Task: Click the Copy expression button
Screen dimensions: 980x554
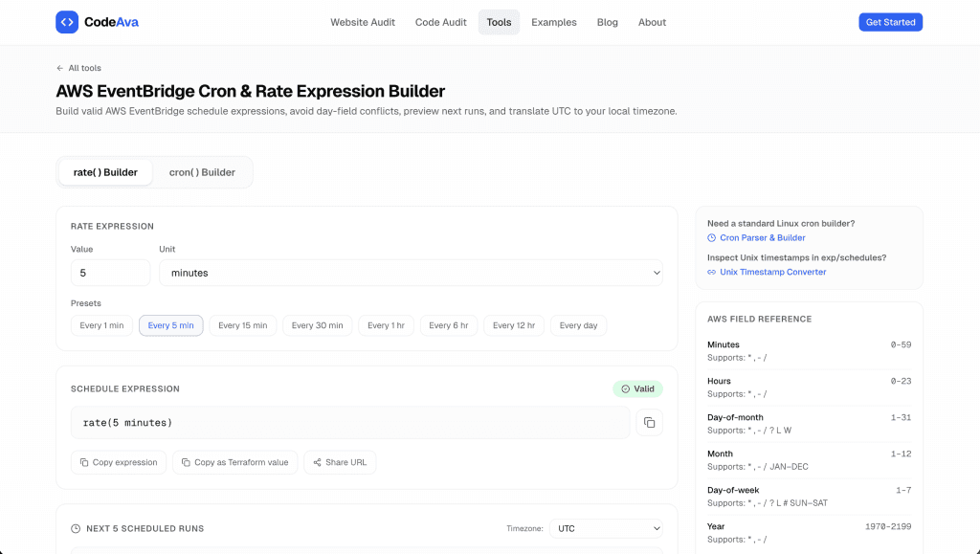Action: click(x=118, y=462)
